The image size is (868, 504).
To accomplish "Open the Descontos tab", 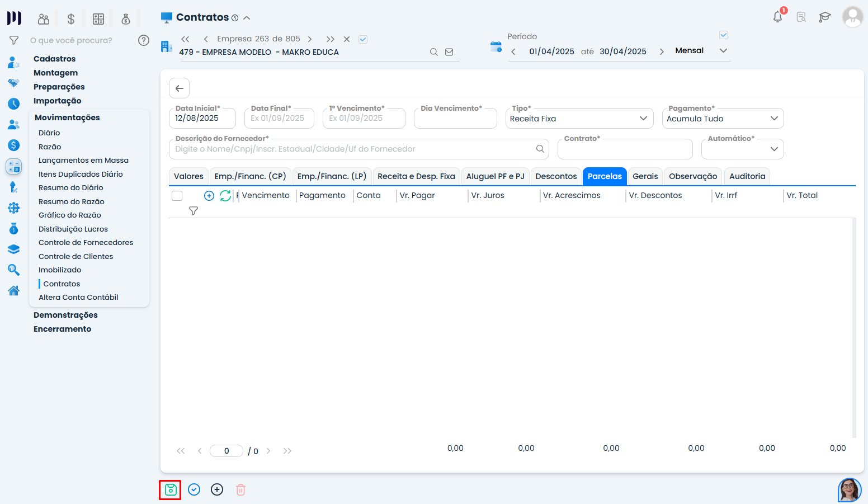I will (x=556, y=176).
